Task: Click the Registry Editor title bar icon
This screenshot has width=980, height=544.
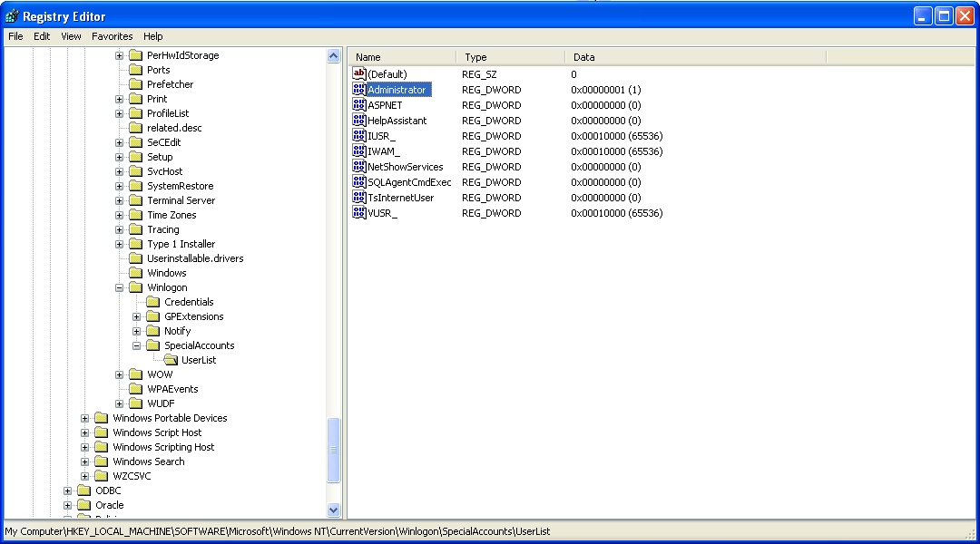Action: pyautogui.click(x=12, y=16)
